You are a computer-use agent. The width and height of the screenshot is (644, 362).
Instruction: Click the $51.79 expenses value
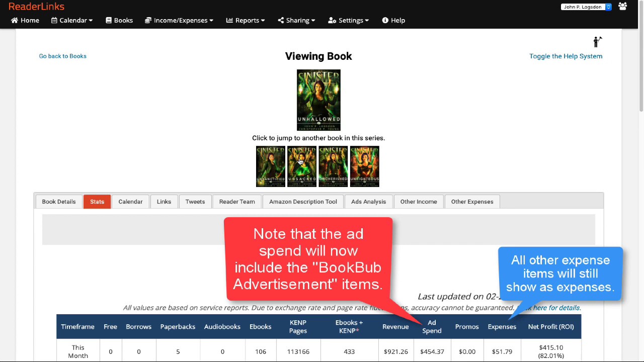[502, 351]
